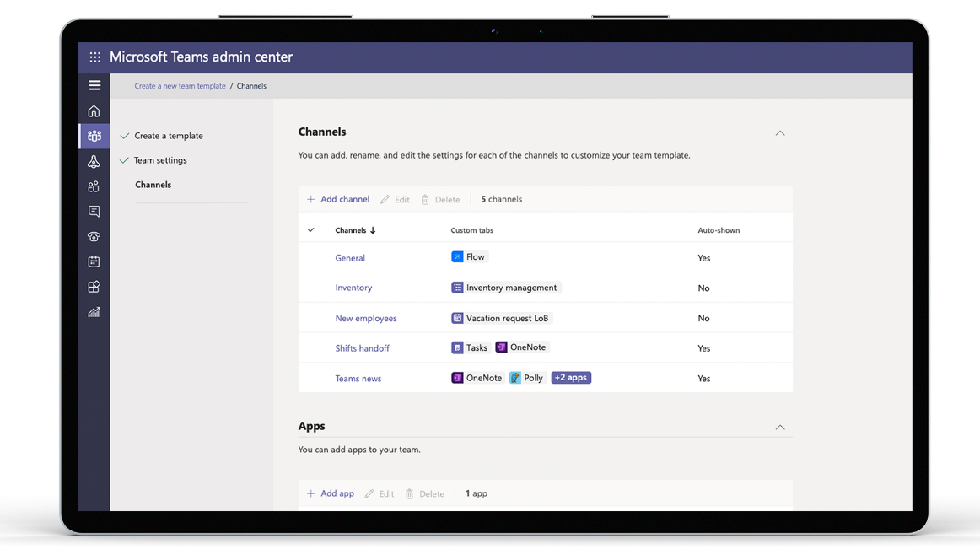
Task: Open the Teams section in sidebar
Action: [x=94, y=136]
